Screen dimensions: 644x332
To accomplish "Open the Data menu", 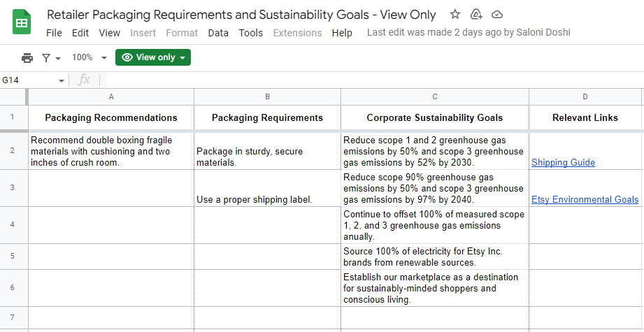I will (x=218, y=33).
